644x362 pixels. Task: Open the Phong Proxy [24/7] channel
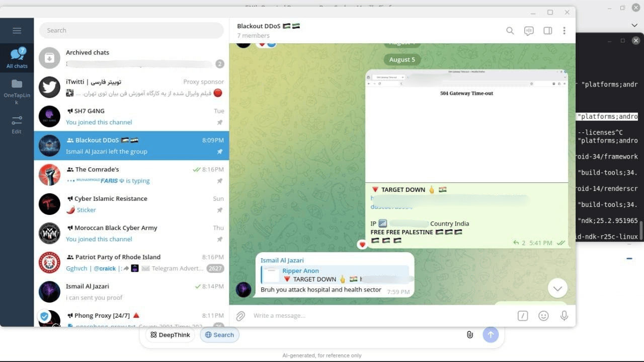point(131,317)
